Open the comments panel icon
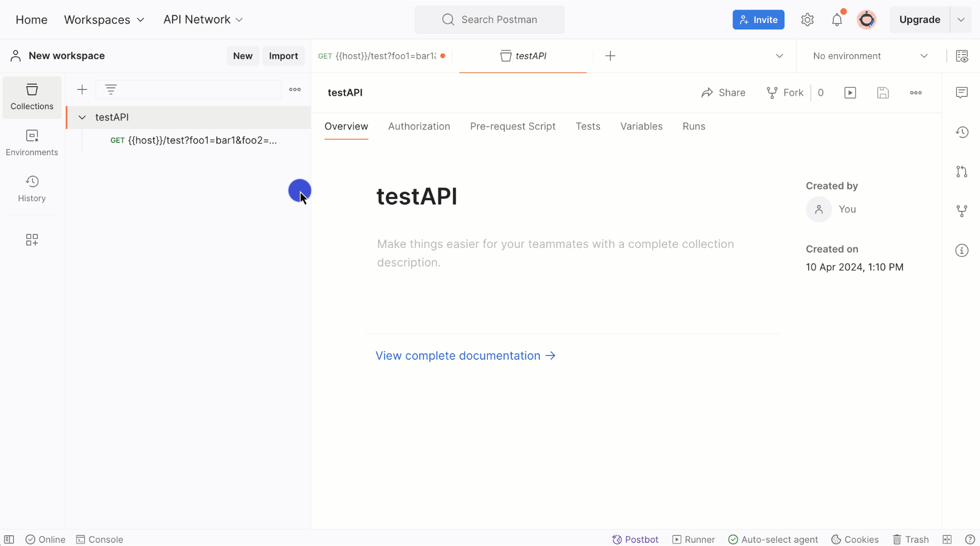This screenshot has height=546, width=980. 961,93
